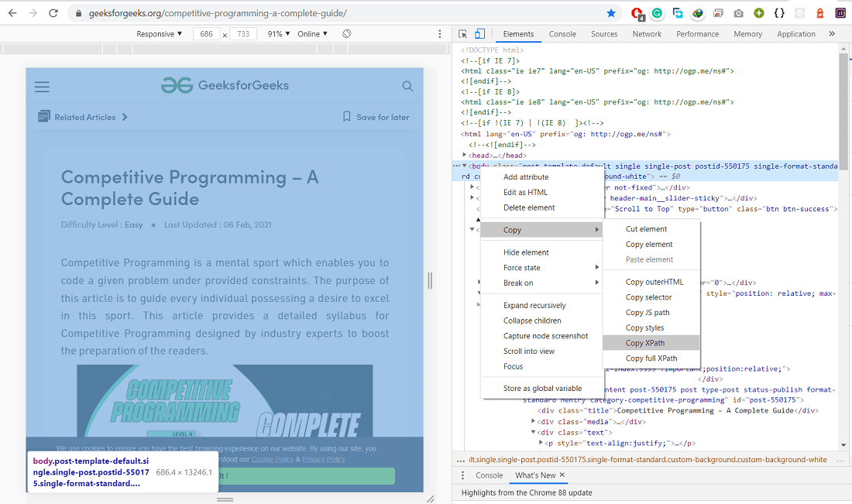Open the 91% zoom level dropdown
Screen dimensions: 852x504
(279, 33)
